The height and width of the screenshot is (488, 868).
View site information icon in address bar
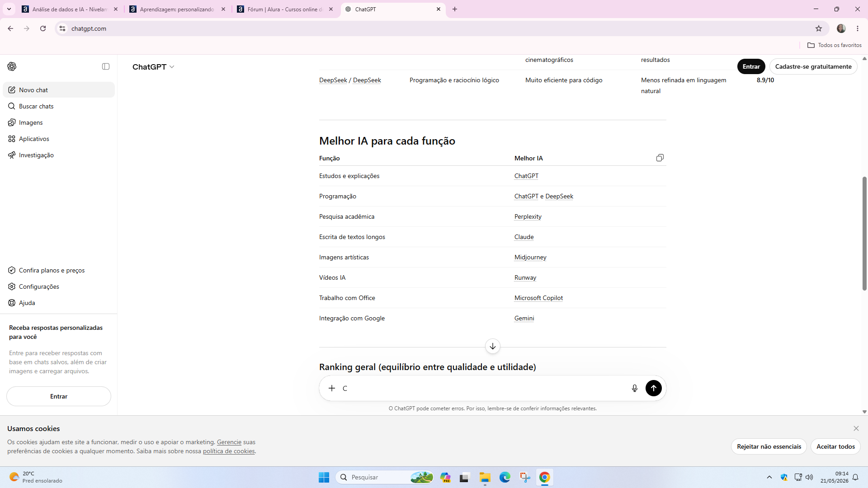[x=62, y=28]
